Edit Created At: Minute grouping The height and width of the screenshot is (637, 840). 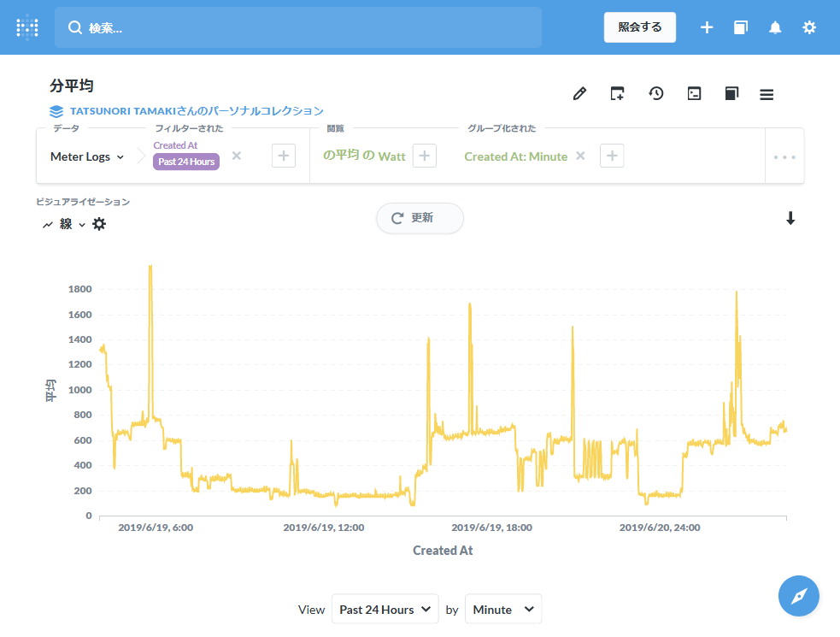coord(515,156)
